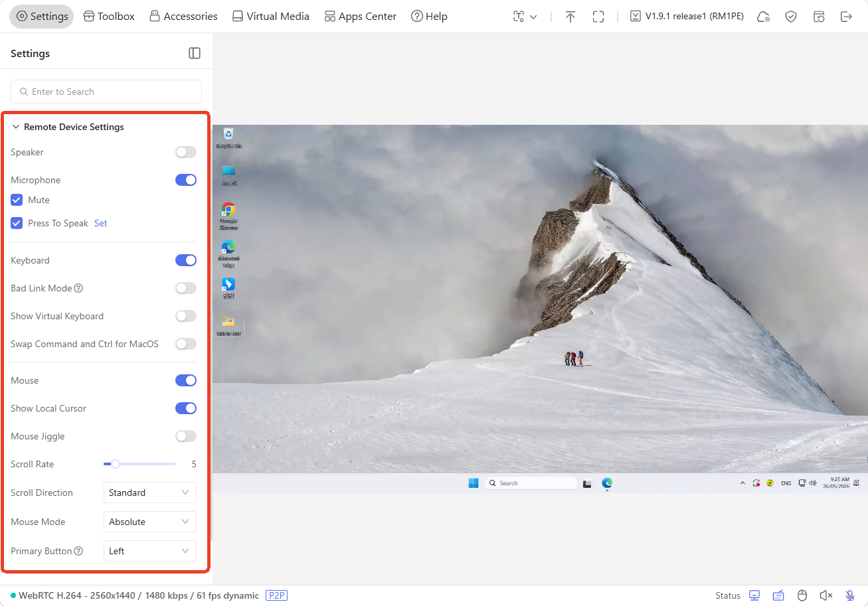868x606 pixels.
Task: Open the Help menu
Action: pyautogui.click(x=429, y=17)
